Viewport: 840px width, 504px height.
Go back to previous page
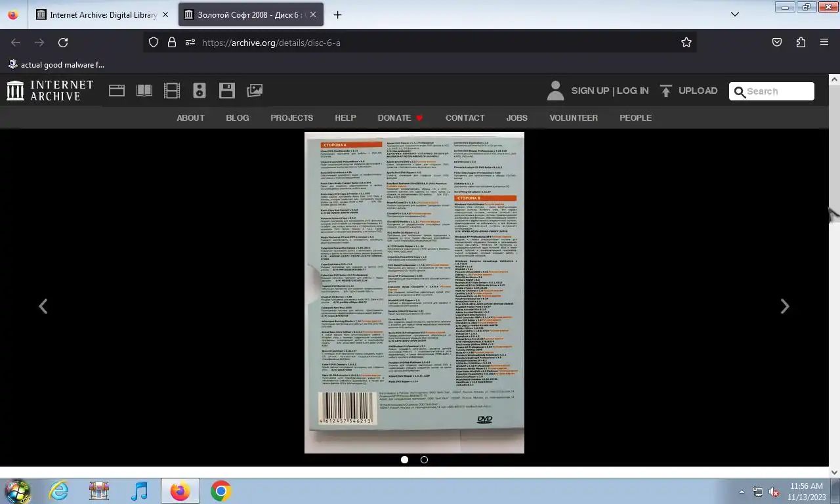[x=16, y=42]
